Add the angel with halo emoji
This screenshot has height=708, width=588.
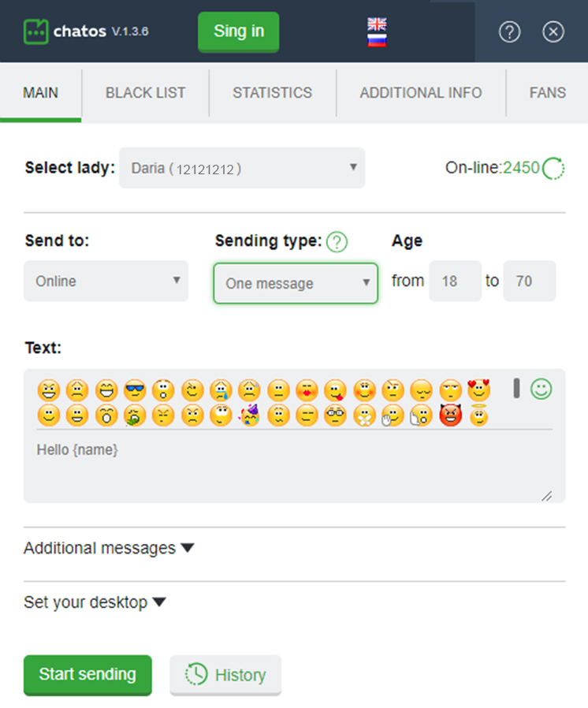(x=479, y=415)
